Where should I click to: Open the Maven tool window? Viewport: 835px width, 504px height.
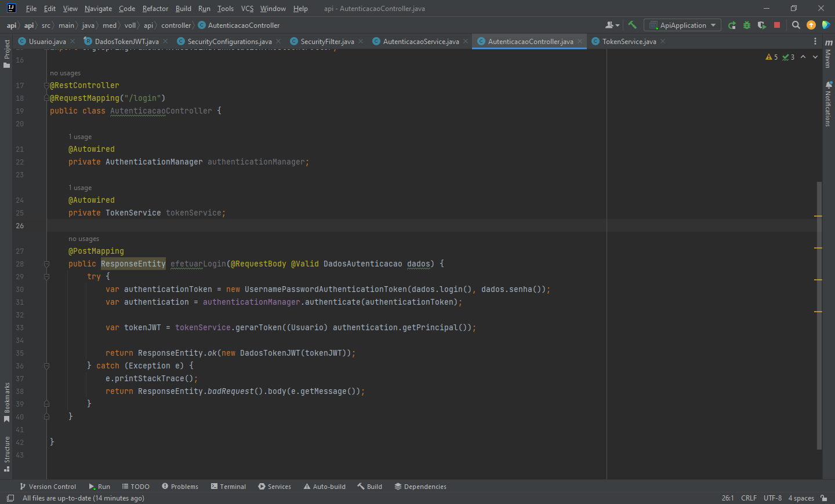[829, 54]
